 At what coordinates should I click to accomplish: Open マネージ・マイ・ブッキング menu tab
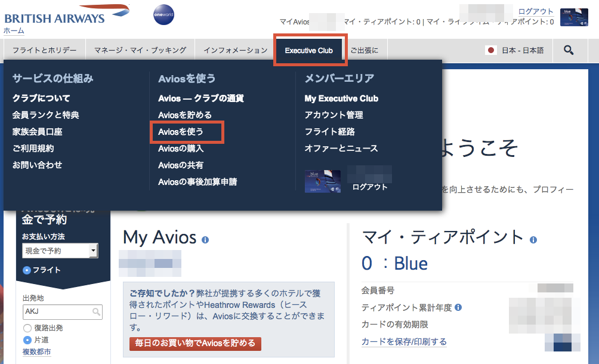pos(140,50)
